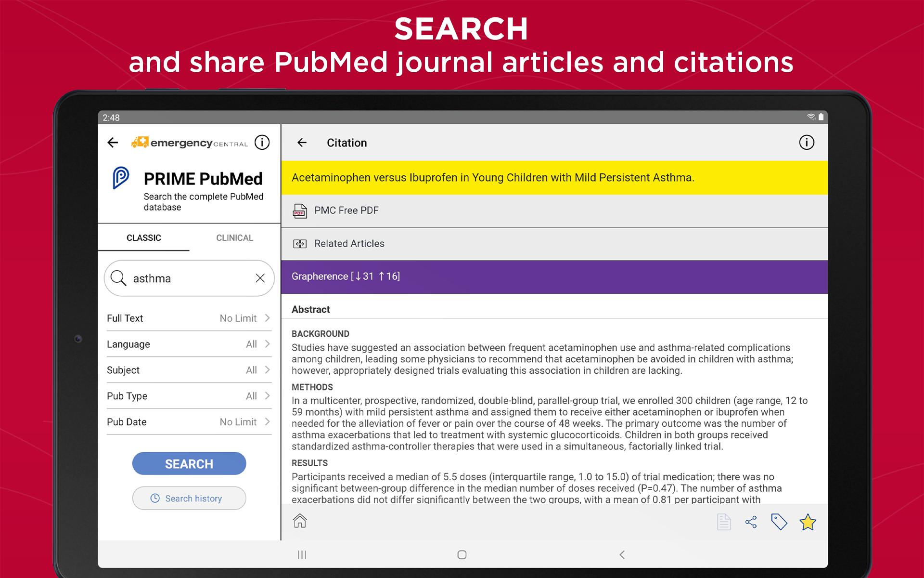Open info icon next to Emergency Central logo
924x578 pixels.
[262, 143]
